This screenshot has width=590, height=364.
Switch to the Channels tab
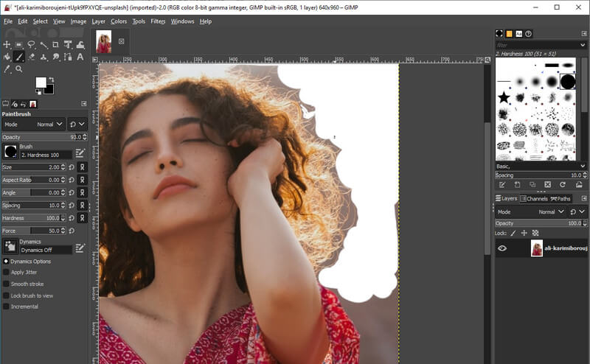coord(535,199)
